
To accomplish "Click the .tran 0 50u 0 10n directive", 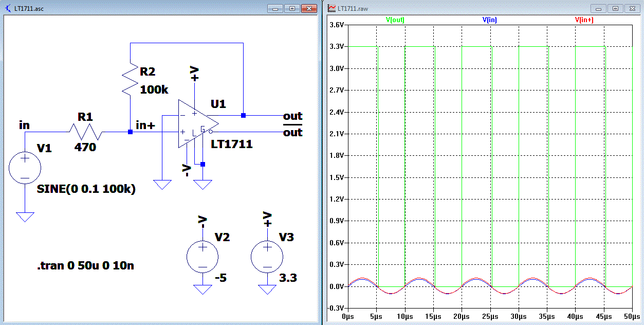I will tap(86, 266).
